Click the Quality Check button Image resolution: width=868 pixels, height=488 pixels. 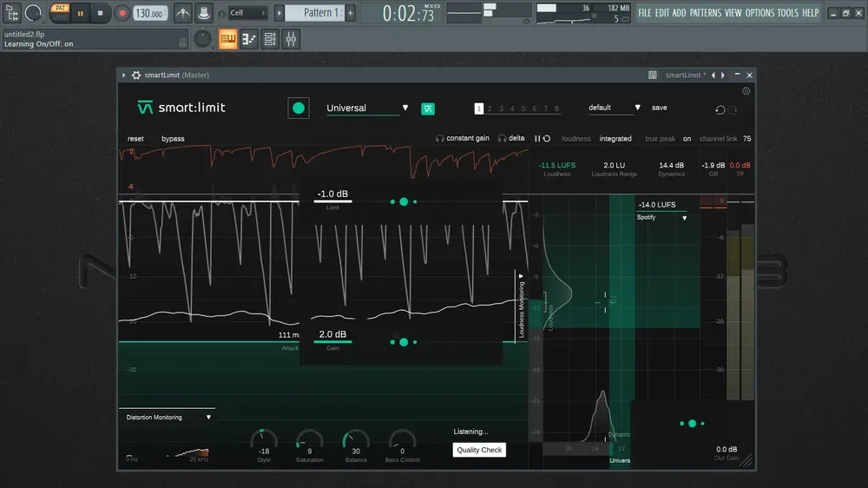(x=479, y=450)
